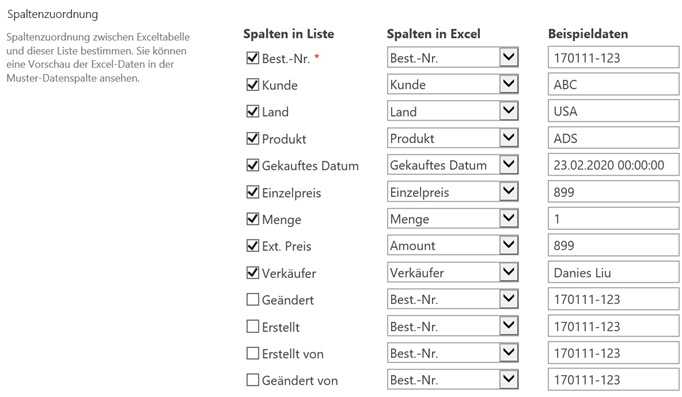Check the Erstellt von checkbox
Image resolution: width=682 pixels, height=397 pixels.
click(x=253, y=353)
